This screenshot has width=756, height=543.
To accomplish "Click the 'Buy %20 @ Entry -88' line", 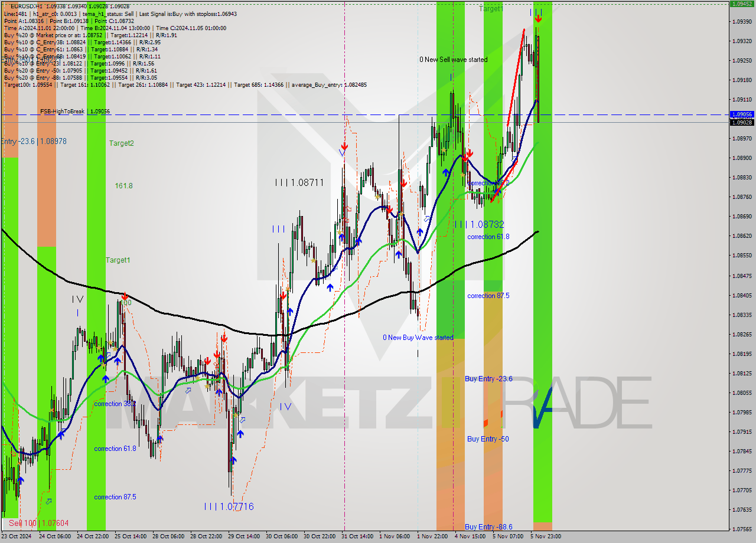I will tap(80, 77).
